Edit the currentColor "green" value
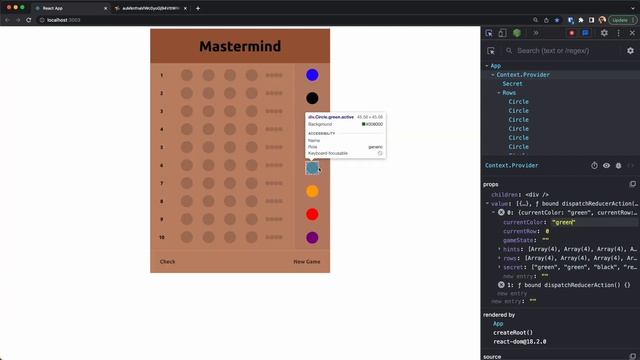The width and height of the screenshot is (640, 360). [564, 222]
